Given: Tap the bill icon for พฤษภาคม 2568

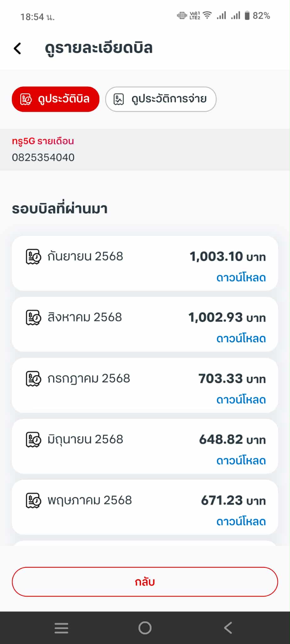Looking at the screenshot, I should click(x=33, y=501).
